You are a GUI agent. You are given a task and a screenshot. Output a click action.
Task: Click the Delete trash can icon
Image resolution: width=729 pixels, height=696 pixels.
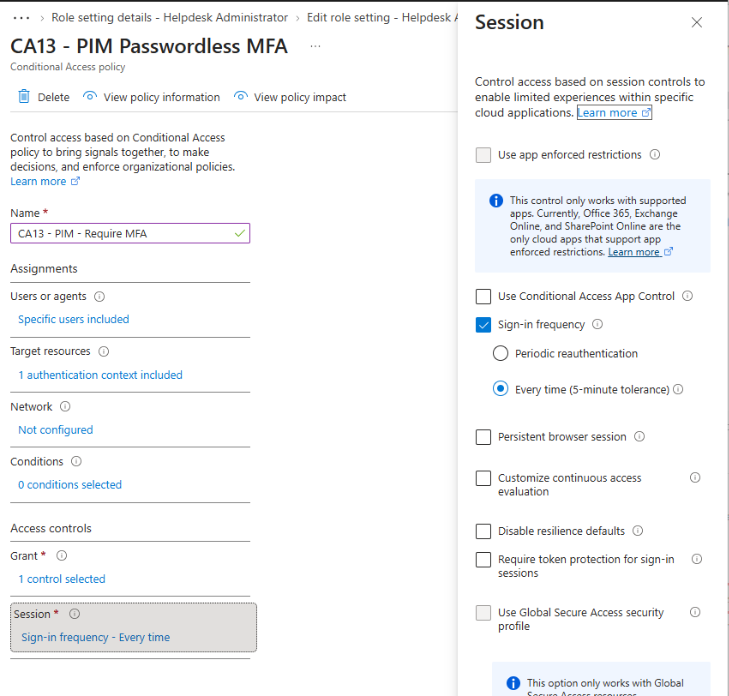[24, 97]
